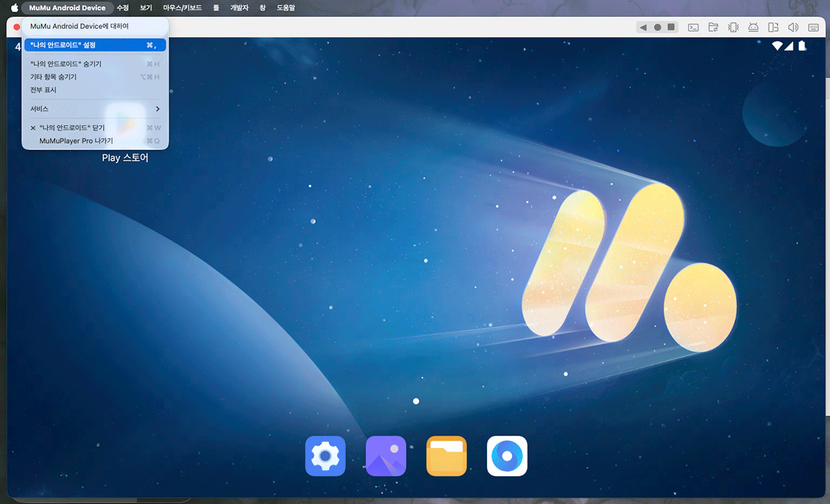Rotate the screen using the rotate icon
Screen dimensions: 830x504
tap(773, 28)
